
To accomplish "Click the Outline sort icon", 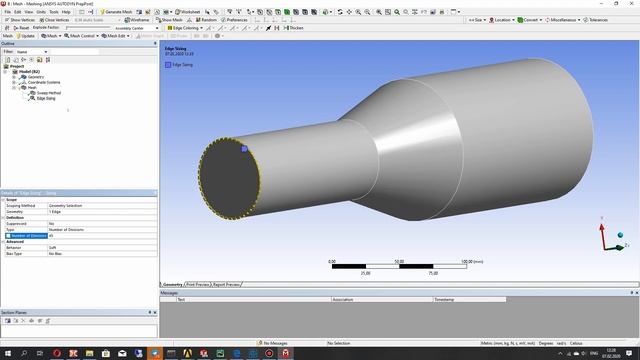I will coord(48,60).
